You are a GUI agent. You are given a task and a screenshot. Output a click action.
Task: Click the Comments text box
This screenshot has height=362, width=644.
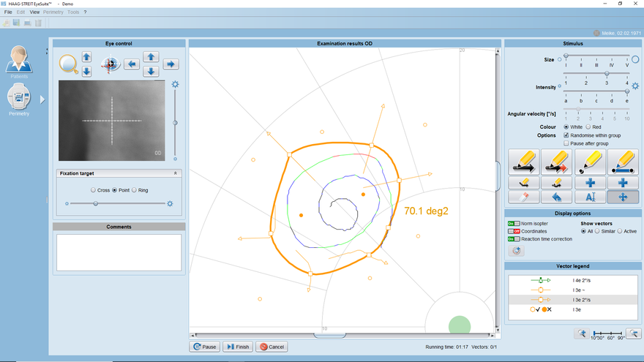pos(119,252)
